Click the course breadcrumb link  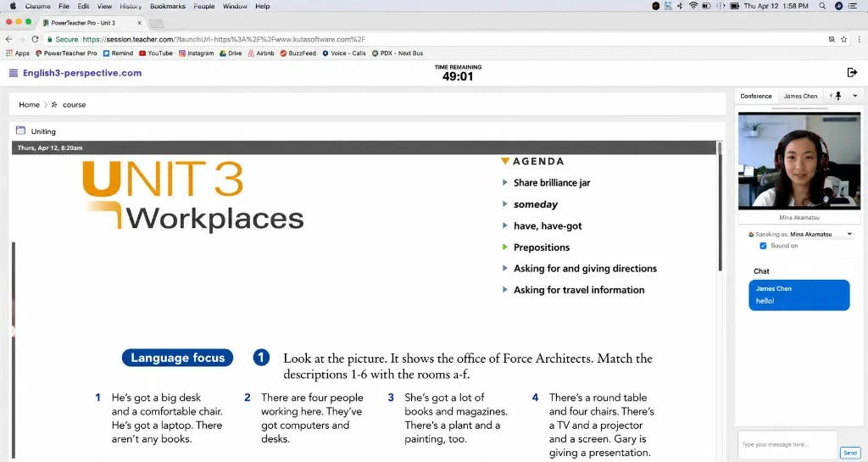[x=75, y=104]
